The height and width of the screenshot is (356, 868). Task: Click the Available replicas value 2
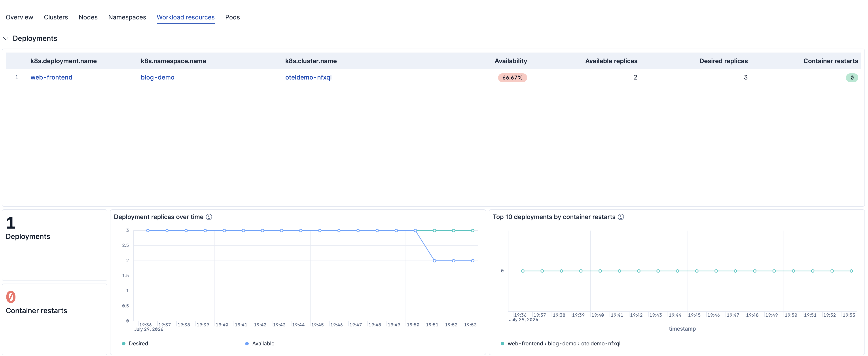pos(635,77)
